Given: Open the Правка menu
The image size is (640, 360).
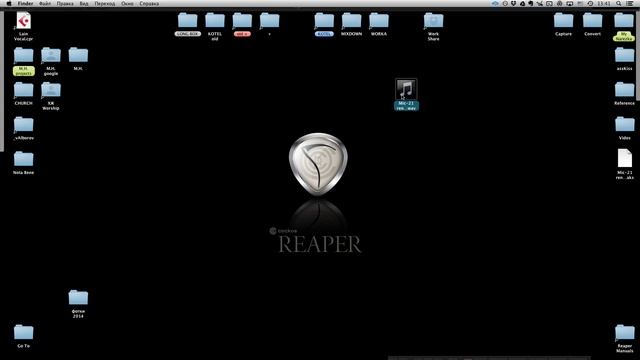Looking at the screenshot, I should pyautogui.click(x=65, y=4).
